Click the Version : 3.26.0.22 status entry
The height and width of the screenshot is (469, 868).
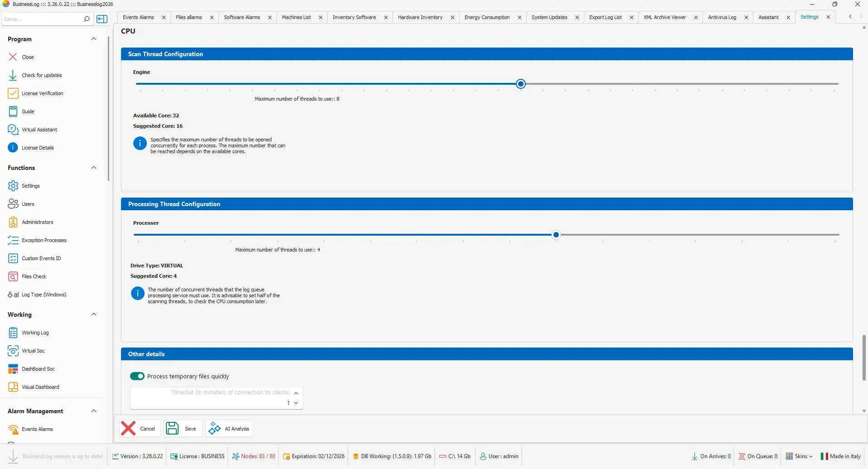coord(137,456)
